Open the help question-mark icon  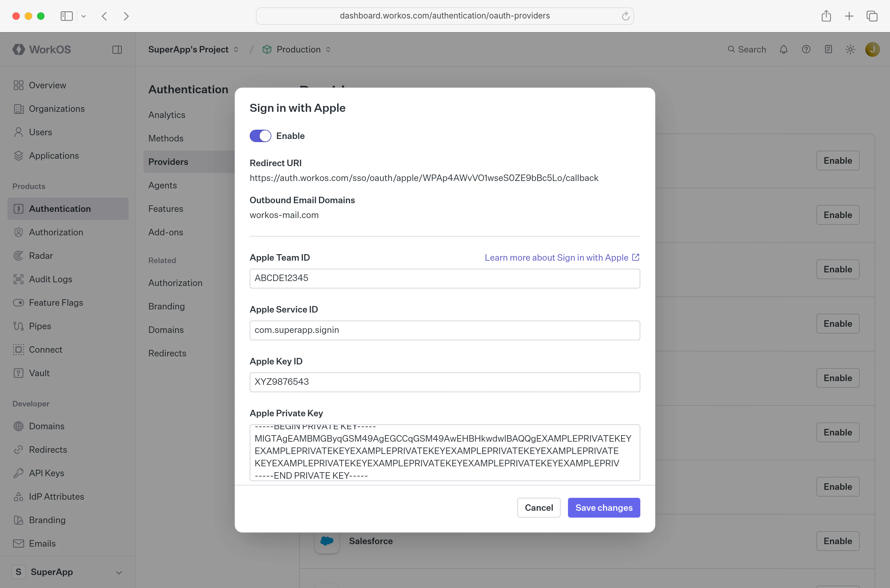pyautogui.click(x=806, y=49)
